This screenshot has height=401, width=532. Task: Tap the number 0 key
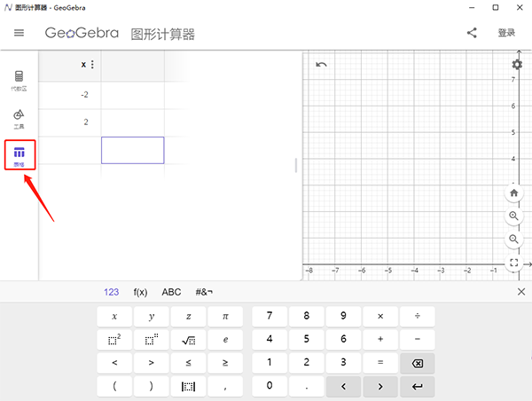pos(270,386)
